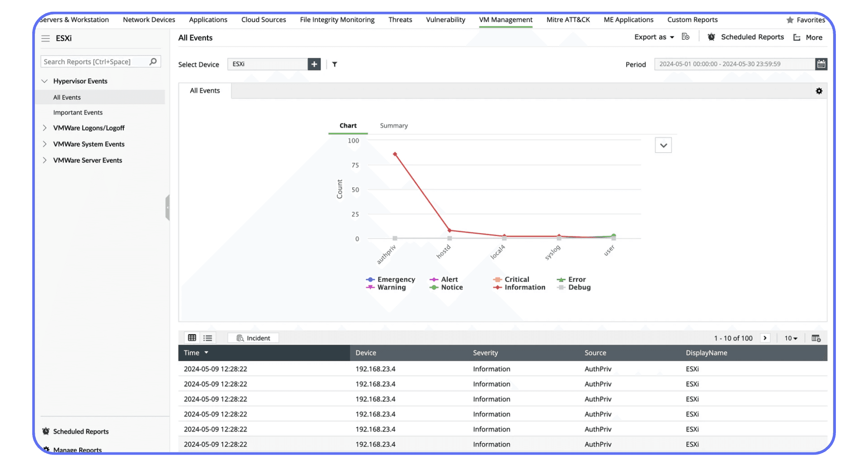Click the Incident magnifier icon
Viewport: 868px width, 466px height.
tap(240, 338)
